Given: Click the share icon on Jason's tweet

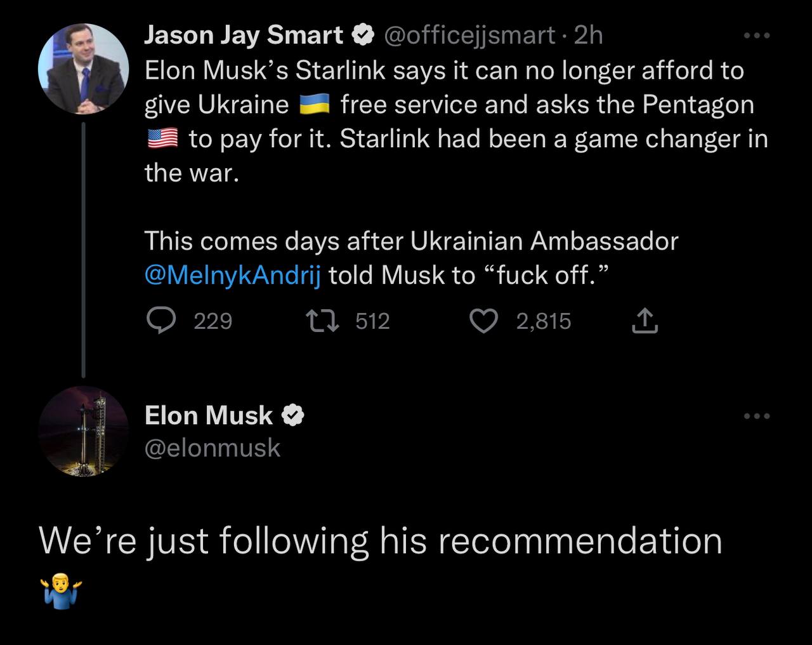Looking at the screenshot, I should 644,321.
